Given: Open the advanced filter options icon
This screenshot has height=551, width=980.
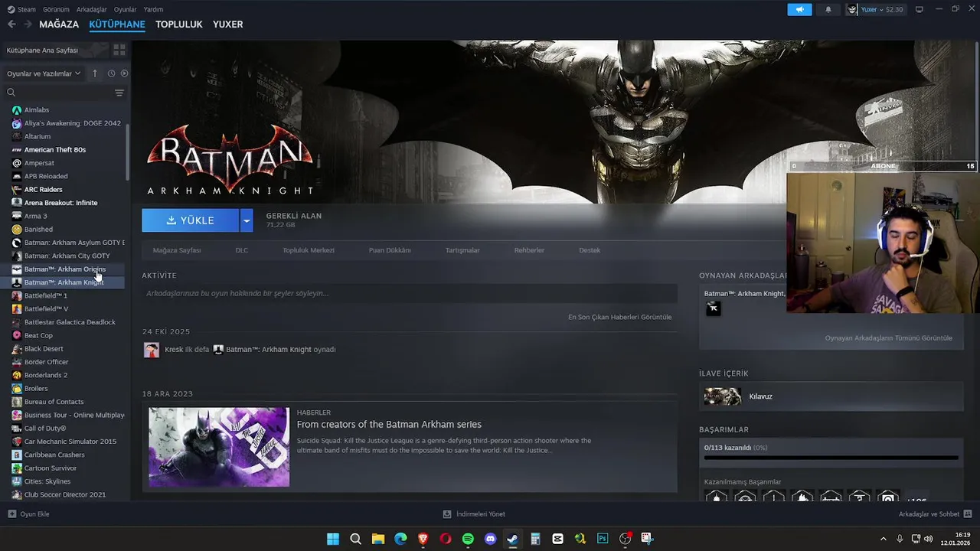Looking at the screenshot, I should pos(119,93).
